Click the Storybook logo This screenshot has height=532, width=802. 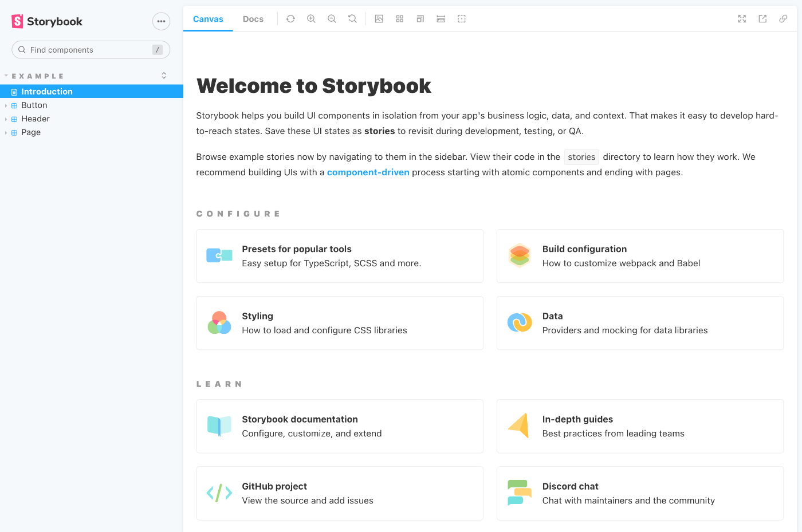pyautogui.click(x=47, y=21)
